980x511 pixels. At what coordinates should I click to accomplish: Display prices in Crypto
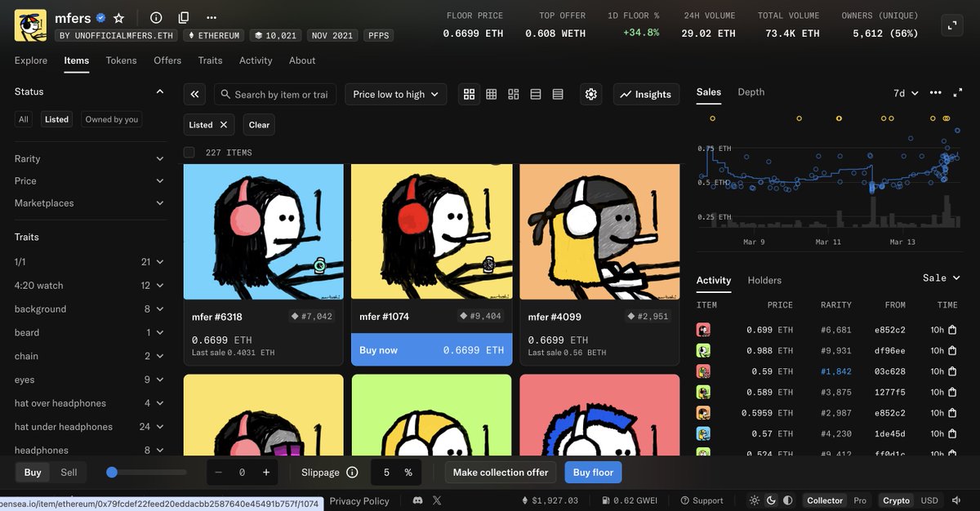click(896, 500)
